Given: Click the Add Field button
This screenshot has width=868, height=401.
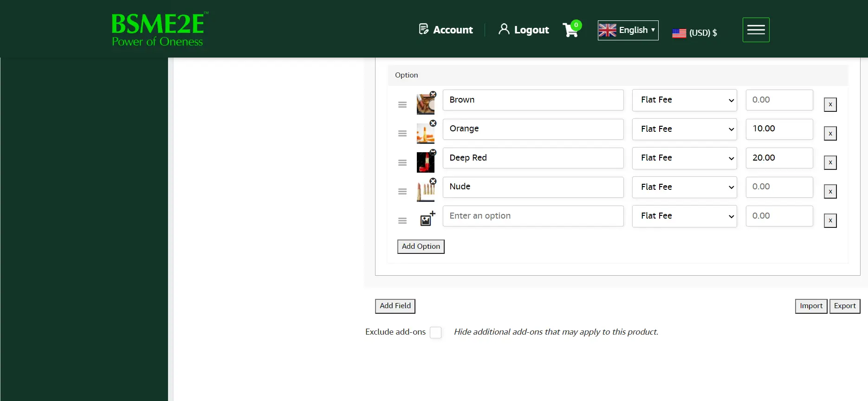Looking at the screenshot, I should point(395,306).
